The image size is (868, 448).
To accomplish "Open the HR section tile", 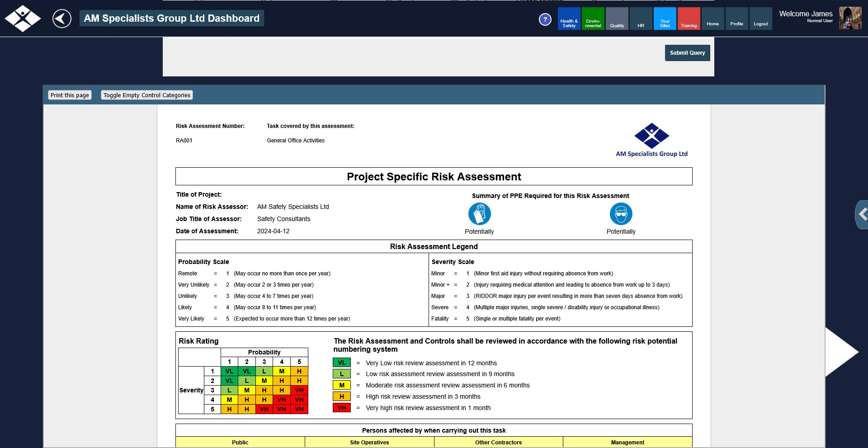I will (x=641, y=19).
